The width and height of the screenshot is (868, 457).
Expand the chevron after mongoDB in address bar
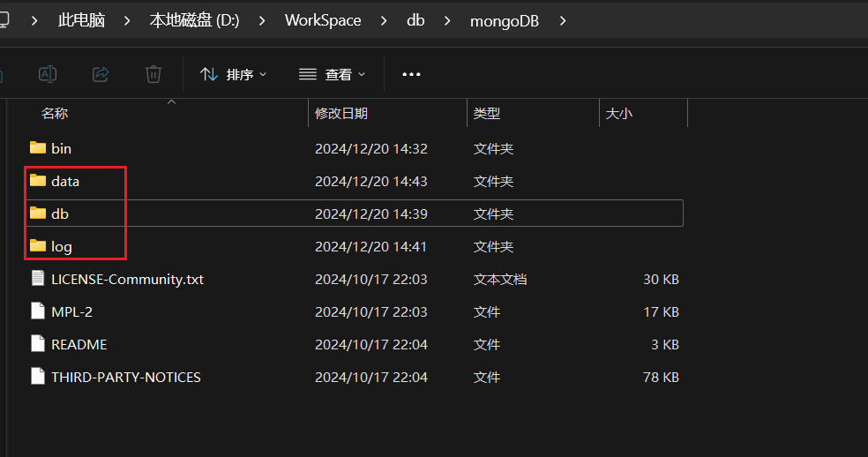coord(564,20)
